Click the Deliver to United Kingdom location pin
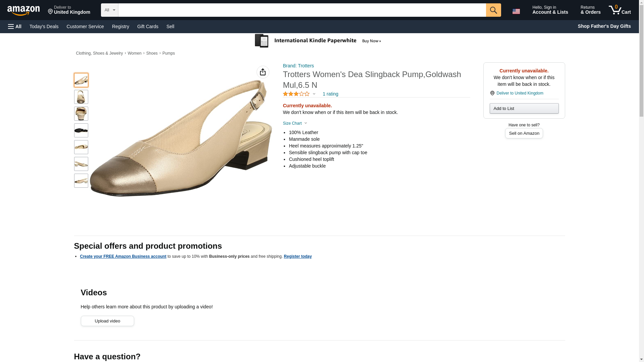Screen dimensions: 644x362 coord(492,93)
